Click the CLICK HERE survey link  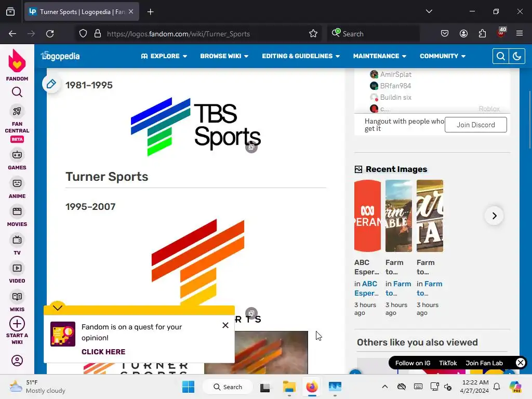click(103, 352)
